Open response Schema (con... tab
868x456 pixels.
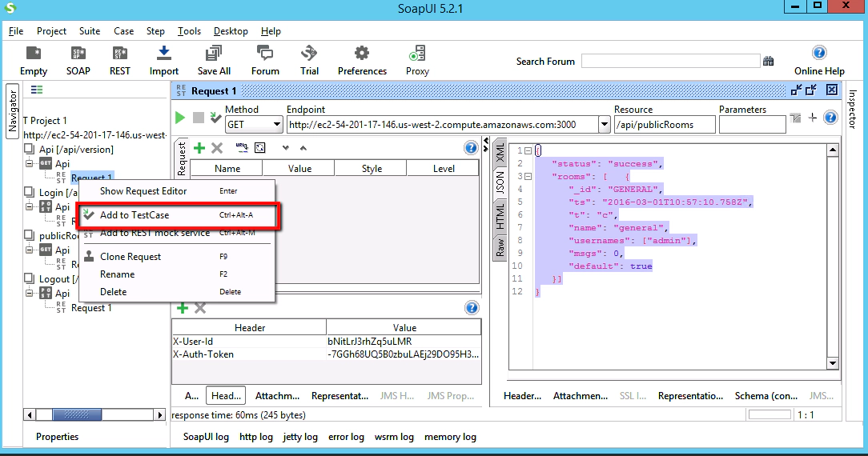[766, 396]
